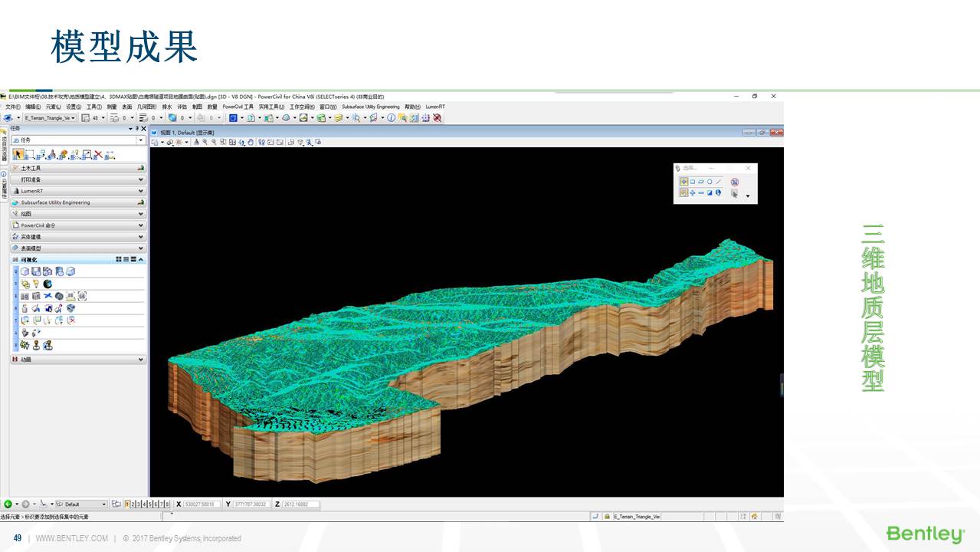980x552 pixels.
Task: Close the 任务 panel with its X
Action: (143, 129)
